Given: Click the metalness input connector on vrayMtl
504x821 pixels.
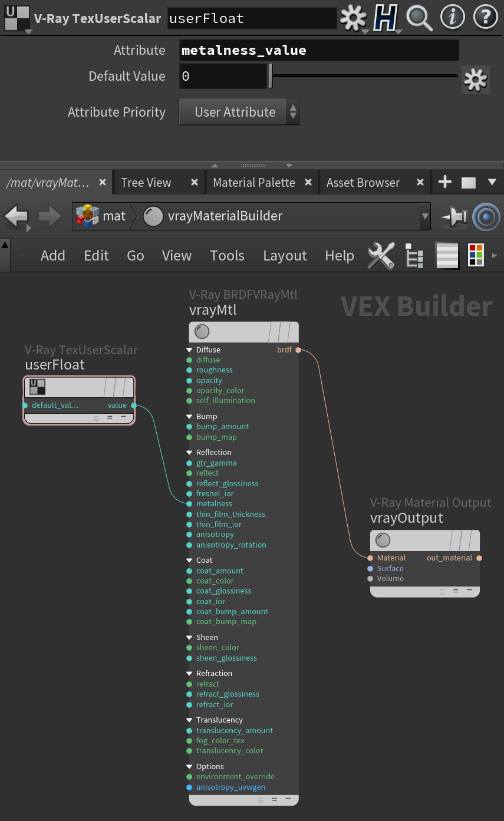Looking at the screenshot, I should tap(189, 504).
